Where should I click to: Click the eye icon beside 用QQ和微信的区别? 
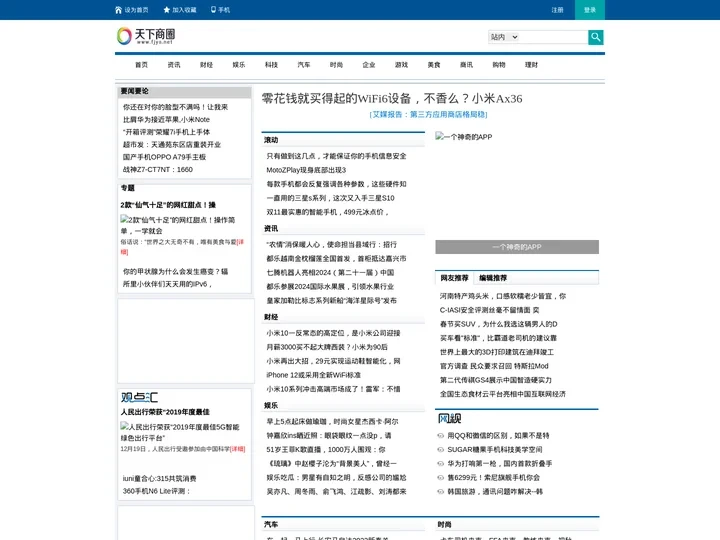click(441, 436)
